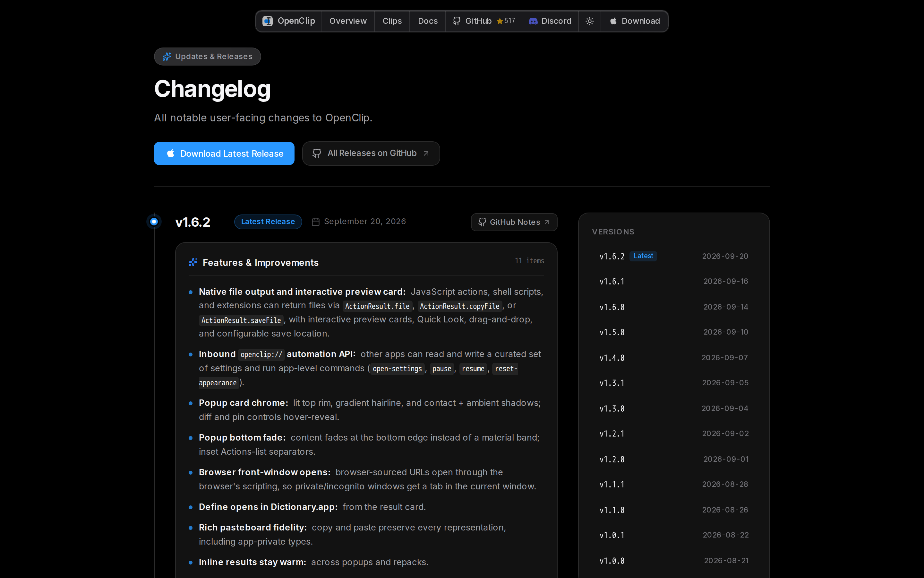Click 'Browser front-window opens:' item title

265,472
